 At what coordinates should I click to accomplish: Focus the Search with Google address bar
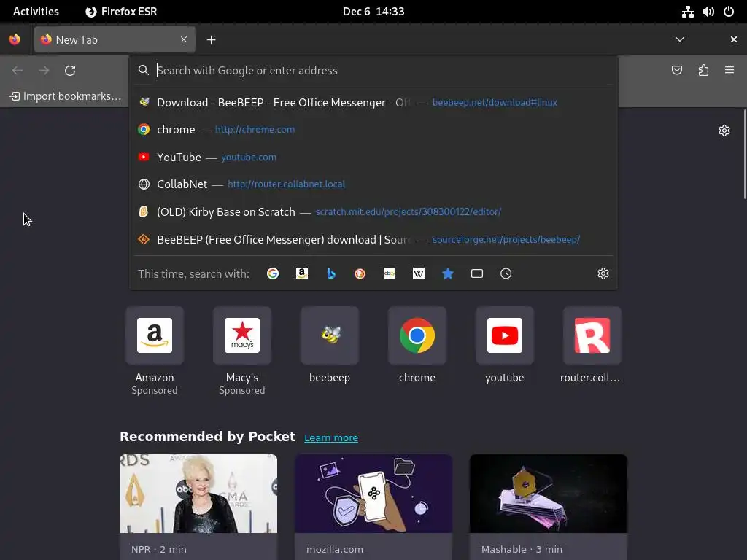(x=373, y=71)
